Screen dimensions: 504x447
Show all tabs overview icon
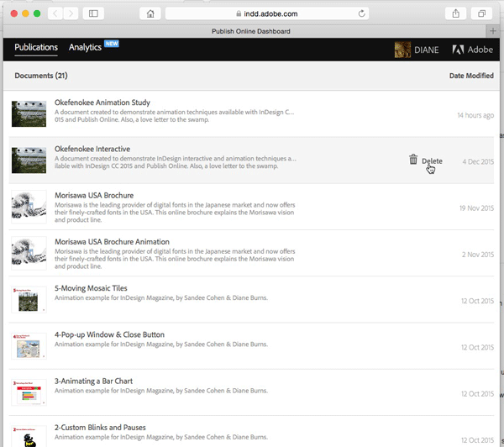pyautogui.click(x=481, y=13)
